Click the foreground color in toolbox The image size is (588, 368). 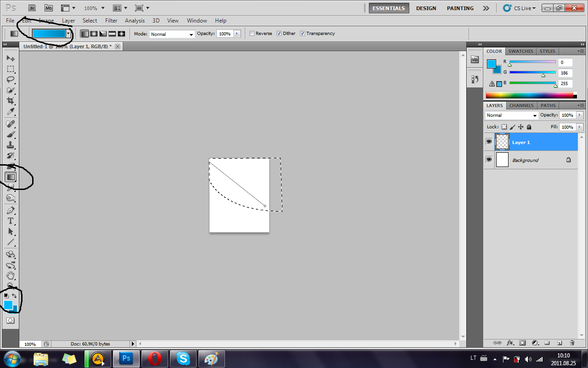coord(8,305)
